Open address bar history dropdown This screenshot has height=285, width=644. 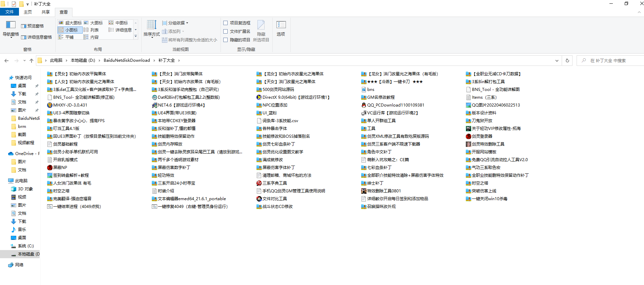coord(557,61)
